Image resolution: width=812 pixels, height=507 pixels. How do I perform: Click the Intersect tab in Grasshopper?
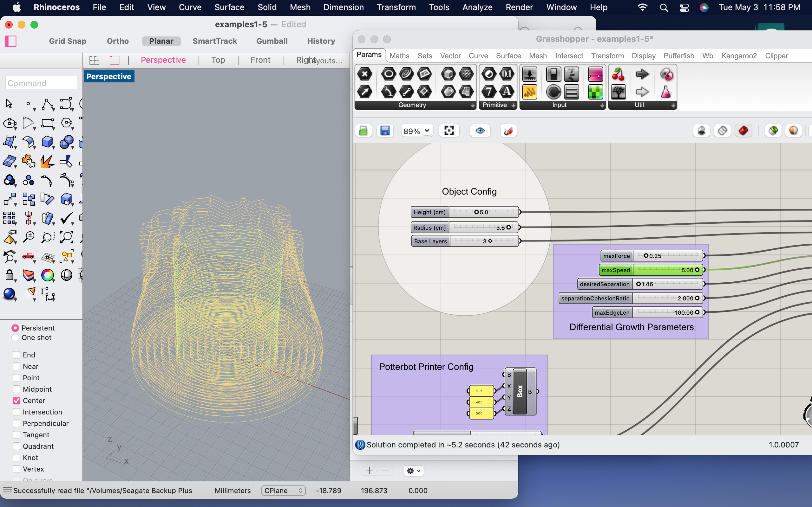(568, 55)
